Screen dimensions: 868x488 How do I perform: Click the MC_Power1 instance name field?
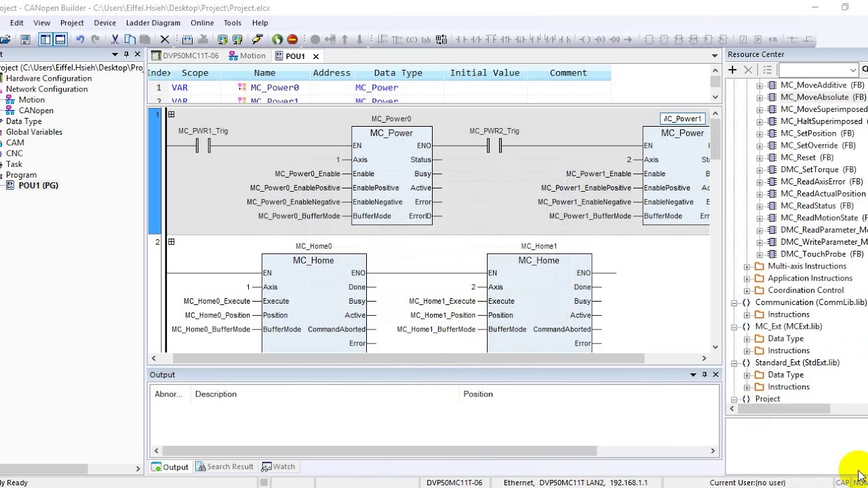click(x=684, y=119)
